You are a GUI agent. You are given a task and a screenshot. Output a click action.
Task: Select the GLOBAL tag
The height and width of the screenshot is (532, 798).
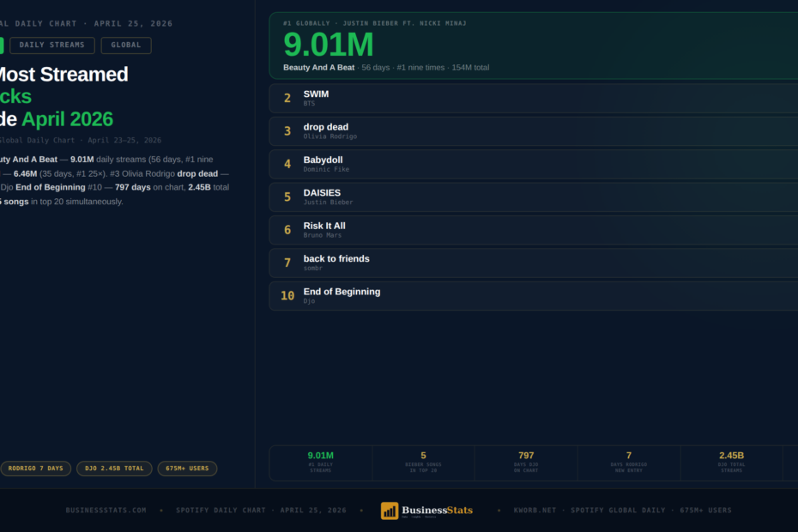(125, 45)
